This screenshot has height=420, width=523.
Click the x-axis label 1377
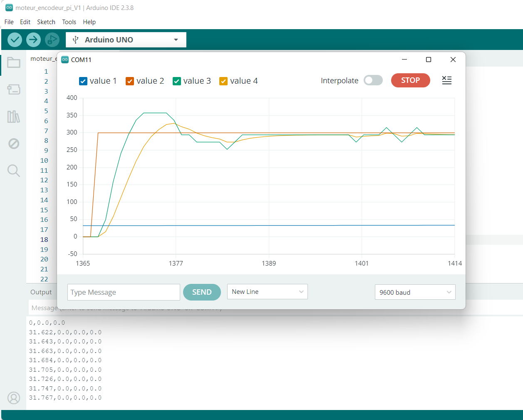[x=176, y=263]
